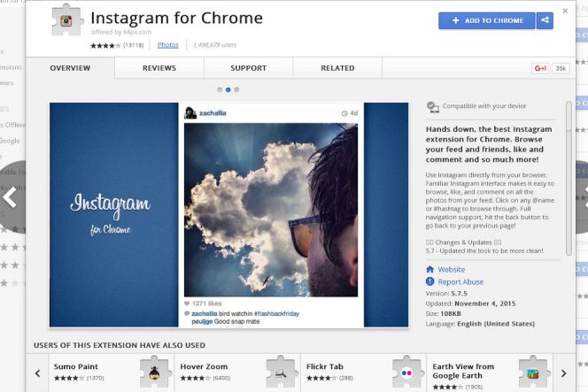This screenshot has height=392, width=588.
Task: Select the third screenshot carousel dot
Action: [x=236, y=89]
